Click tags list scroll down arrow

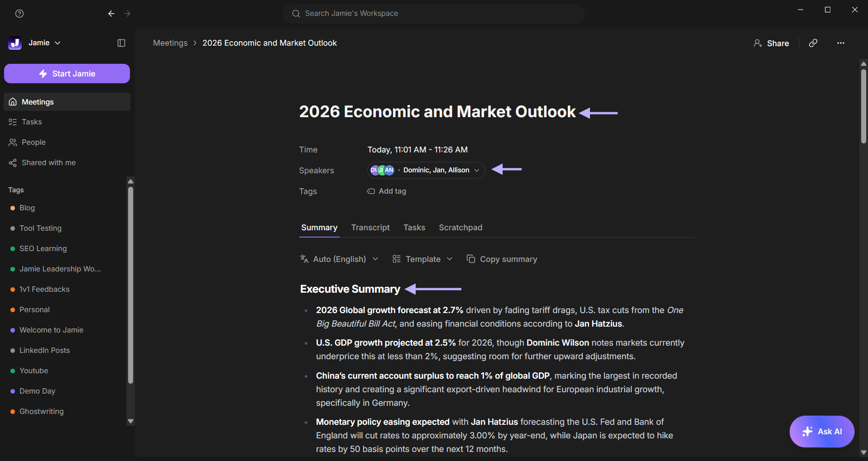(x=131, y=421)
